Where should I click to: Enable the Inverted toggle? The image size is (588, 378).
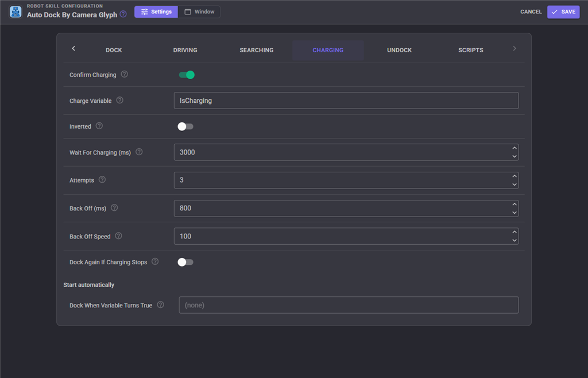(185, 127)
